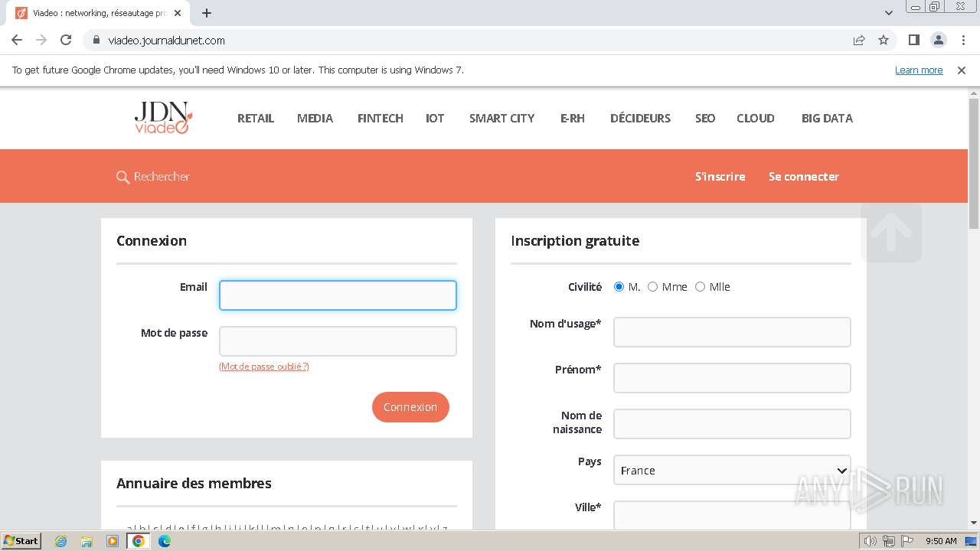Click the Nom de naissance field
The image size is (980, 551).
[732, 424]
